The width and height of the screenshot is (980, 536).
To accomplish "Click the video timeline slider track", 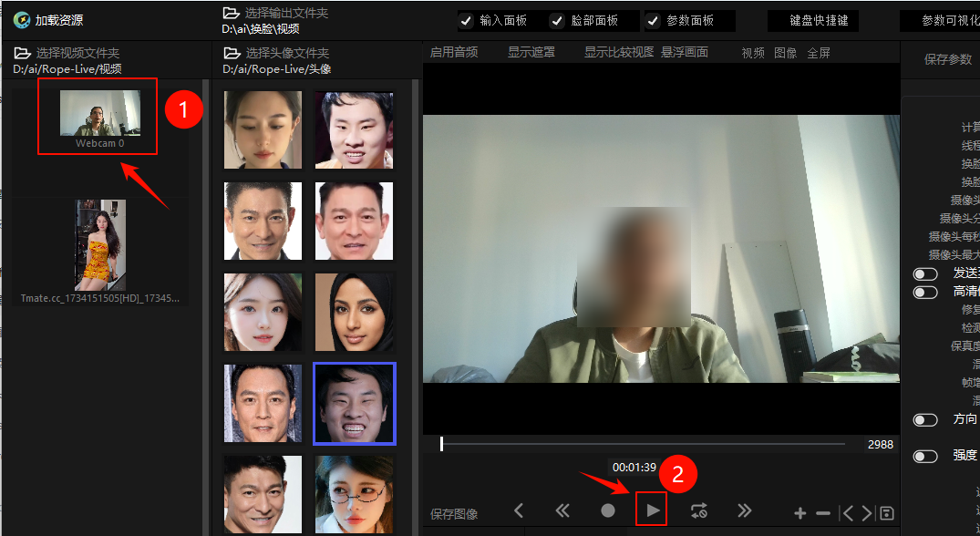I will pos(643,444).
